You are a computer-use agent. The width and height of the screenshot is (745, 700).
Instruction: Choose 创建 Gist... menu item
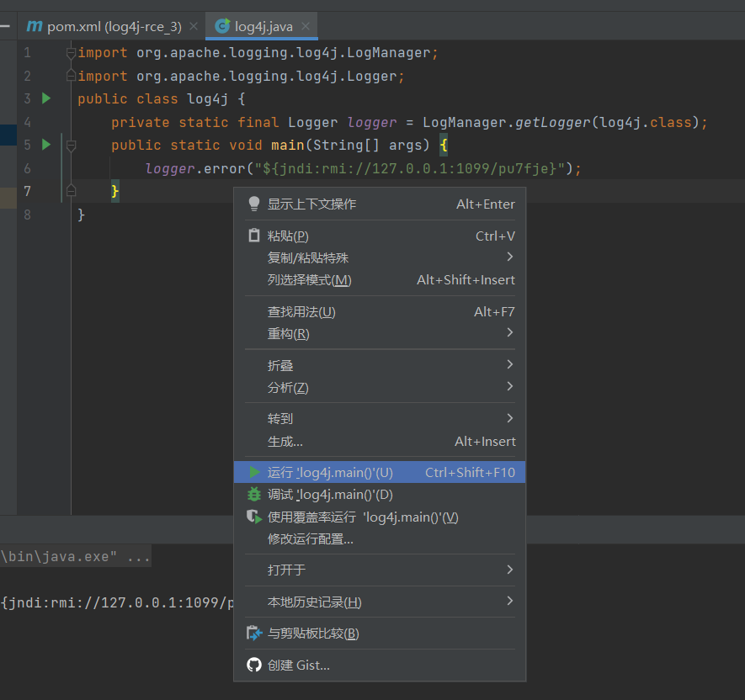380,666
